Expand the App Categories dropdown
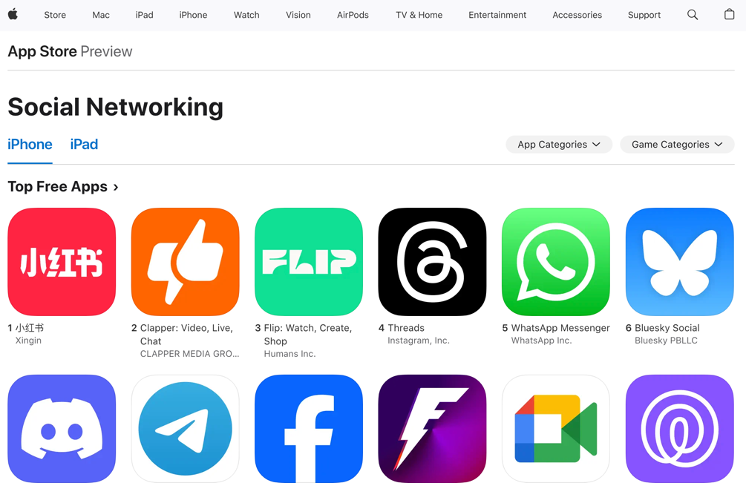This screenshot has height=484, width=746. 559,144
